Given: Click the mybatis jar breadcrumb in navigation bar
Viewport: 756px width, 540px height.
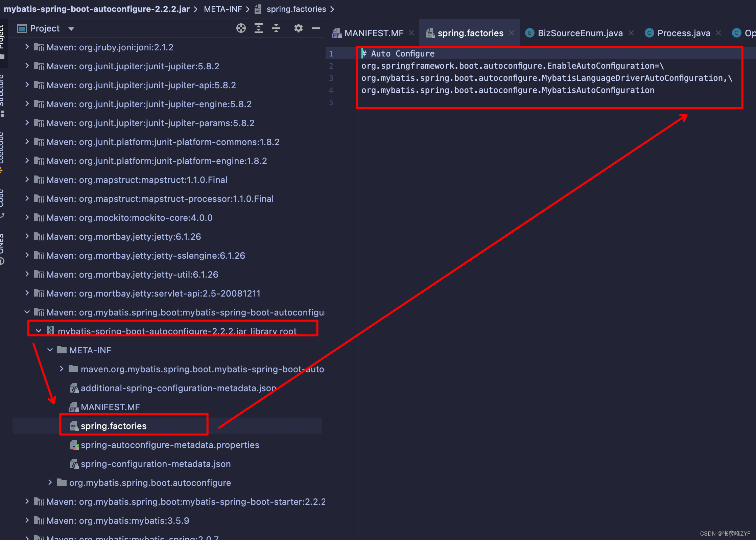Looking at the screenshot, I should tap(96, 9).
